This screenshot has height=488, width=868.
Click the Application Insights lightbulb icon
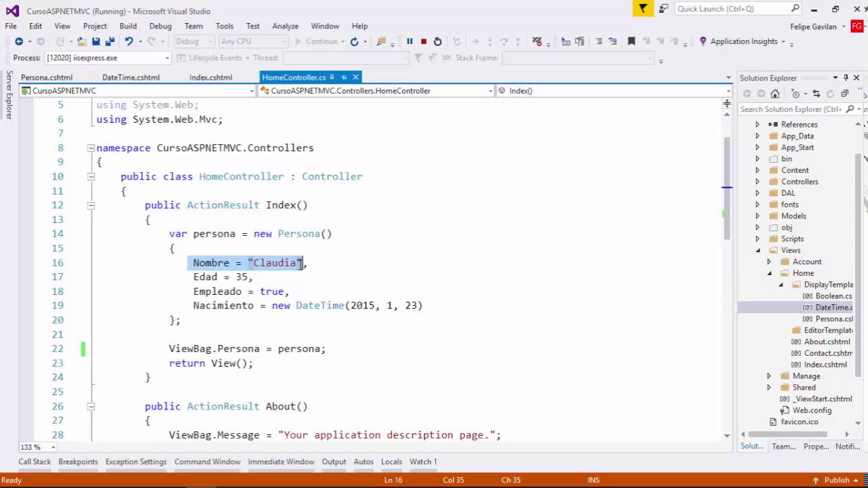[x=703, y=41]
